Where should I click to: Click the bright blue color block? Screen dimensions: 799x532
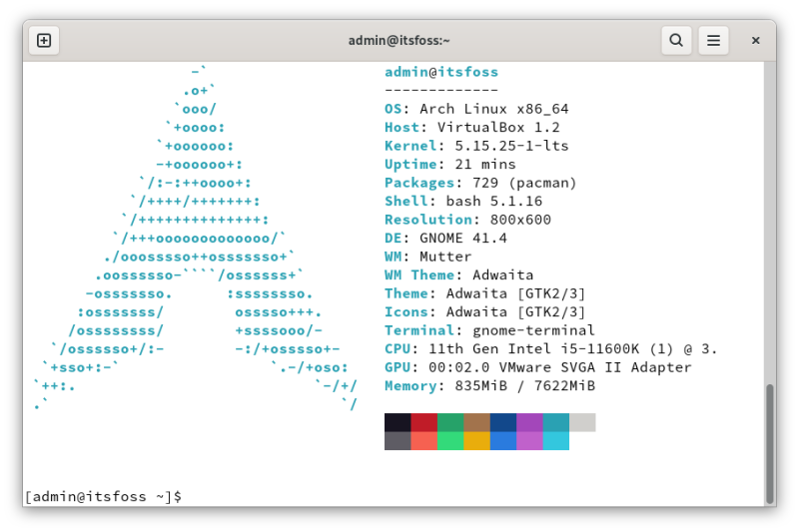503,441
